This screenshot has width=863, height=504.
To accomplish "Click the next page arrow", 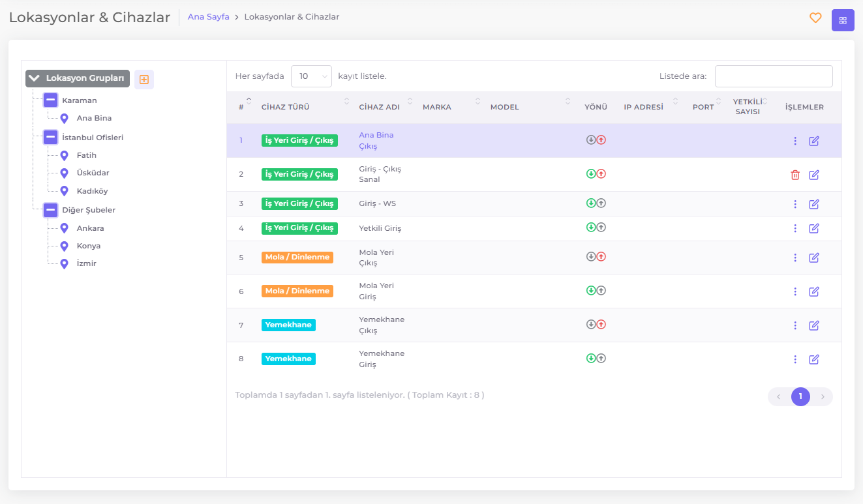I will coord(823,396).
